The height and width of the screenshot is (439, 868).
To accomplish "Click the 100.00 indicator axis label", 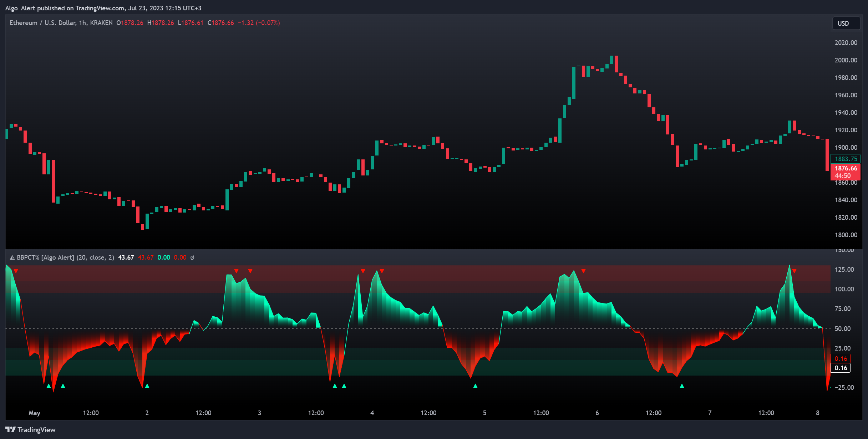I will (844, 289).
